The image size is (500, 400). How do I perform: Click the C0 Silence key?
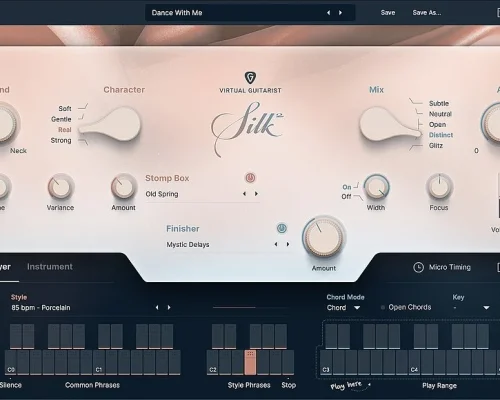pos(11,362)
